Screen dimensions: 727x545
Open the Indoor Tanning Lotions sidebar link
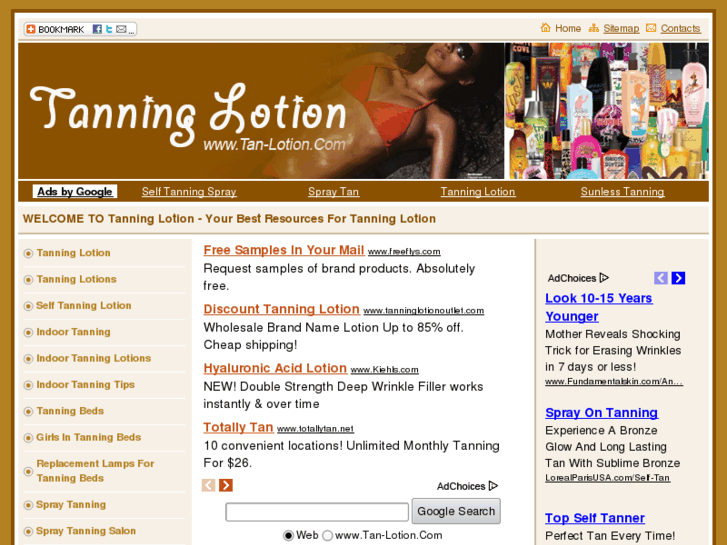(x=94, y=359)
